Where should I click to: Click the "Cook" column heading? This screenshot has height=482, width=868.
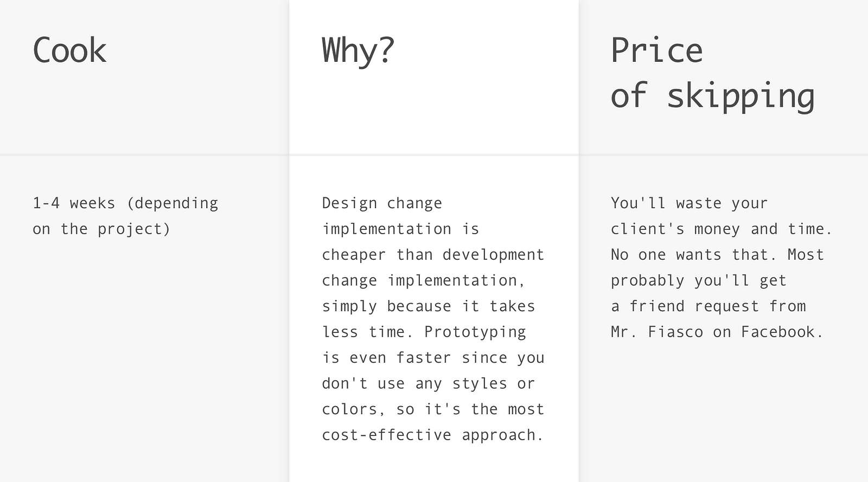point(69,50)
